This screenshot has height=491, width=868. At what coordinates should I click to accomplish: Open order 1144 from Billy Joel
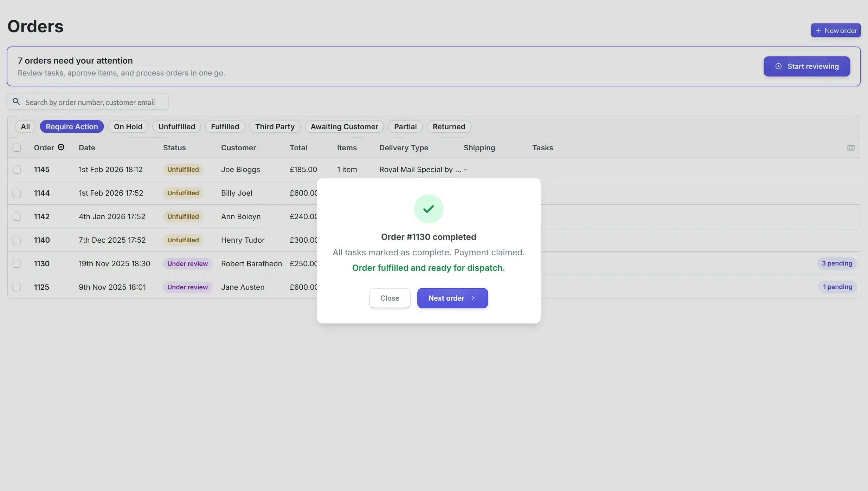(x=42, y=193)
